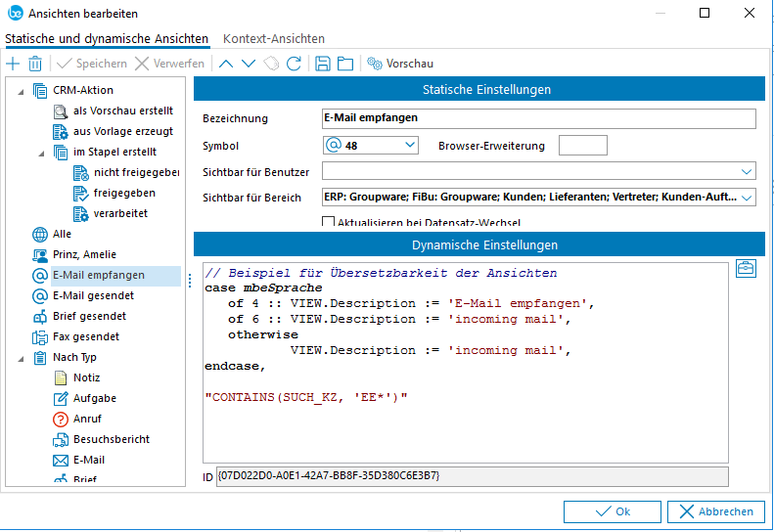Collapse the 'im Stapel erstellt' node
Viewport: 774px width, 532px height.
tap(43, 153)
